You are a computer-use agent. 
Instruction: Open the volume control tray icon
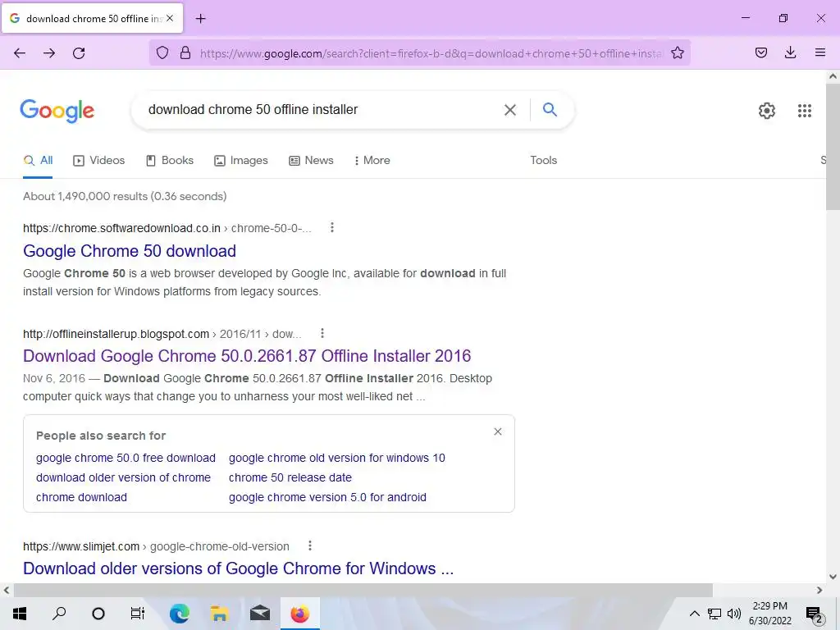point(734,614)
